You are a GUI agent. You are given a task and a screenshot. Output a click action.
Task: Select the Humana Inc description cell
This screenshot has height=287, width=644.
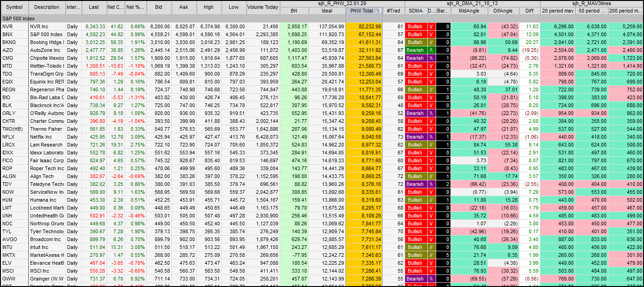pos(47,200)
